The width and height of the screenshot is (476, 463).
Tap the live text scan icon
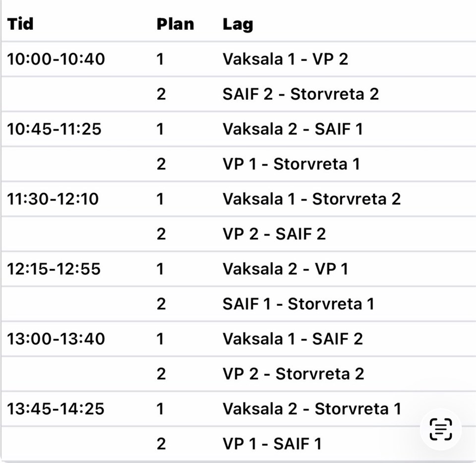click(x=441, y=429)
